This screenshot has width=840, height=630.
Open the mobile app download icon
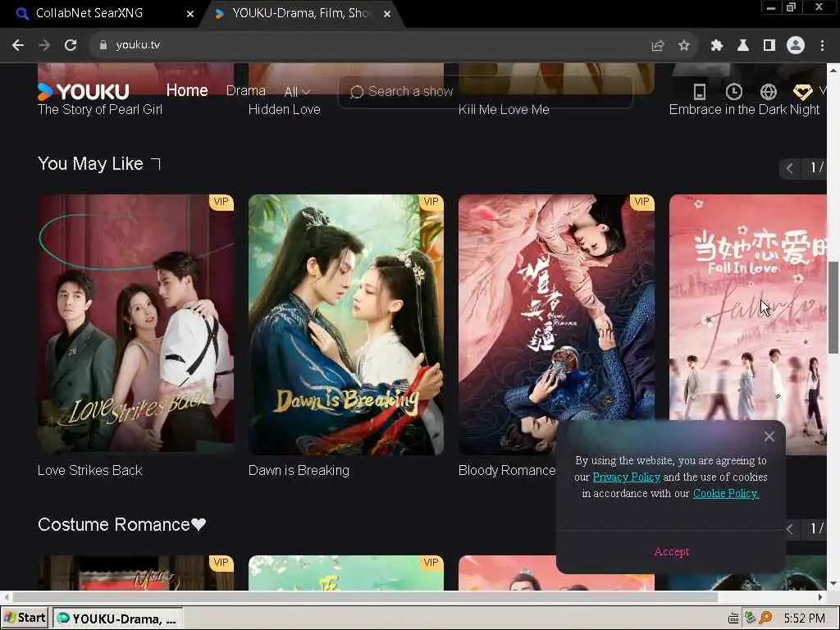click(x=699, y=92)
